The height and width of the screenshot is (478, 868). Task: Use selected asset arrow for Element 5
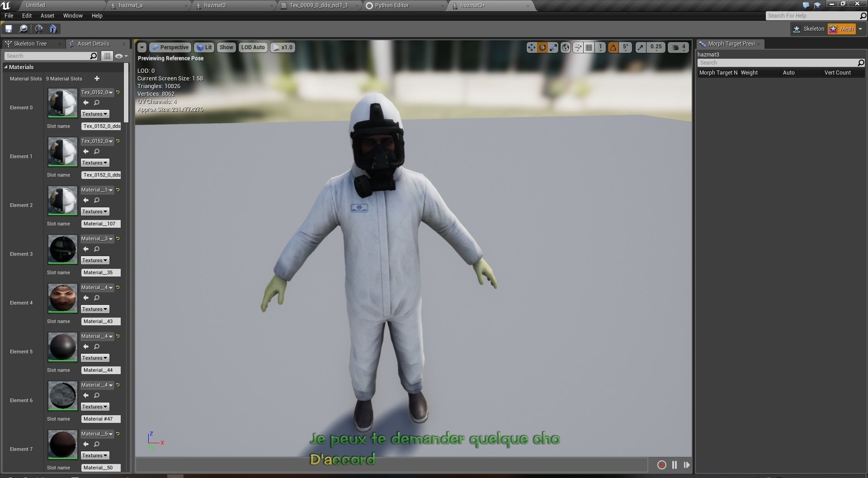point(85,347)
